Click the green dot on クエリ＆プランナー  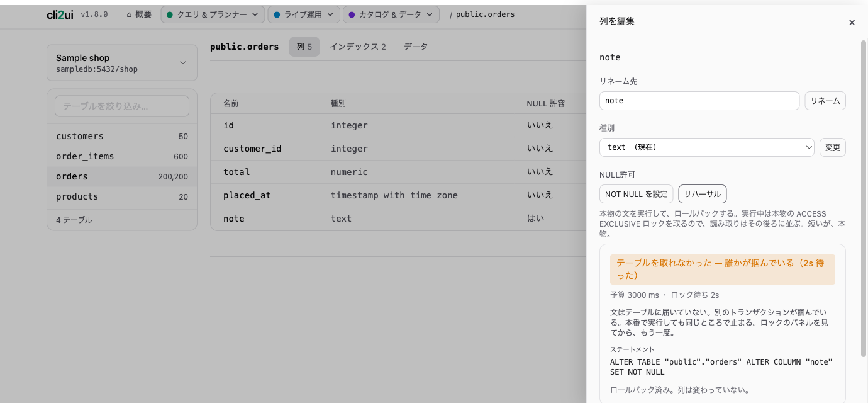pyautogui.click(x=170, y=14)
